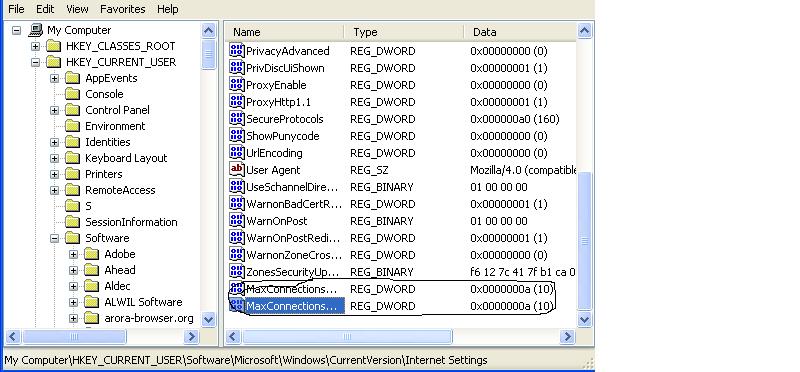The width and height of the screenshot is (800, 372).
Task: Collapse the My Computer tree node
Action: [17, 30]
